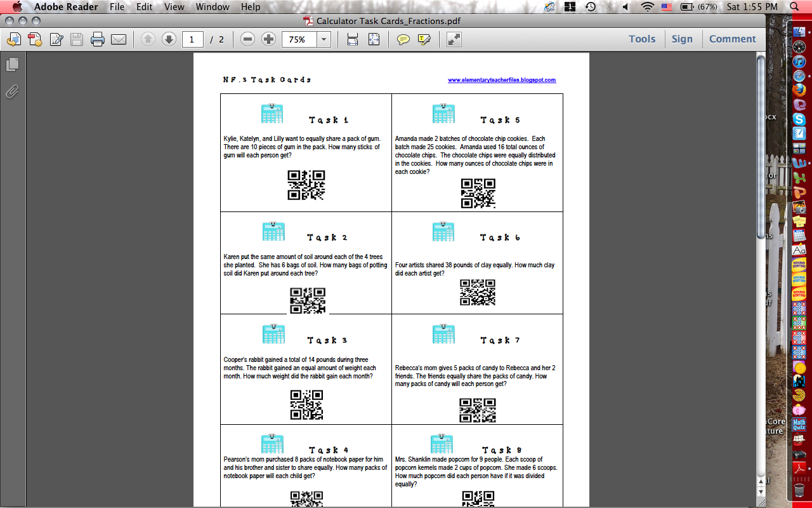Select the Highlight Text tool icon

point(424,39)
